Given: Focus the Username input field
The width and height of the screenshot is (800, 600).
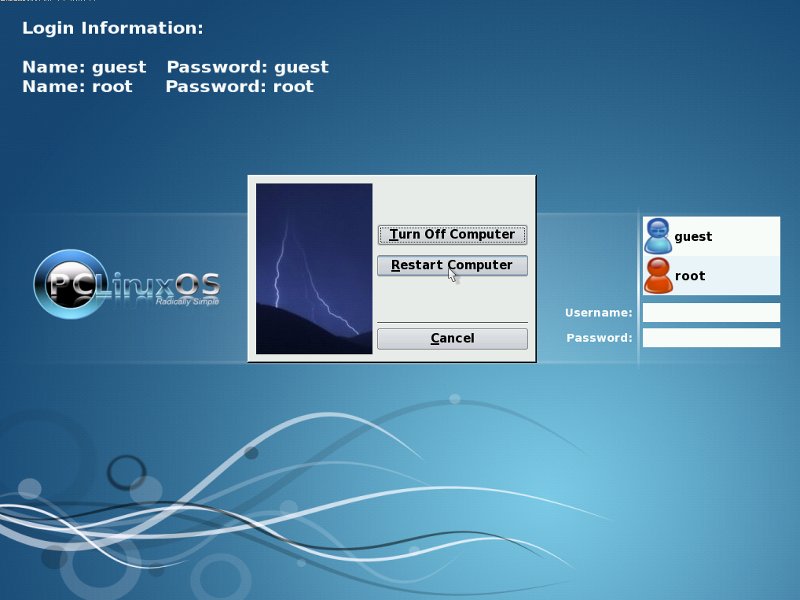Looking at the screenshot, I should click(711, 313).
